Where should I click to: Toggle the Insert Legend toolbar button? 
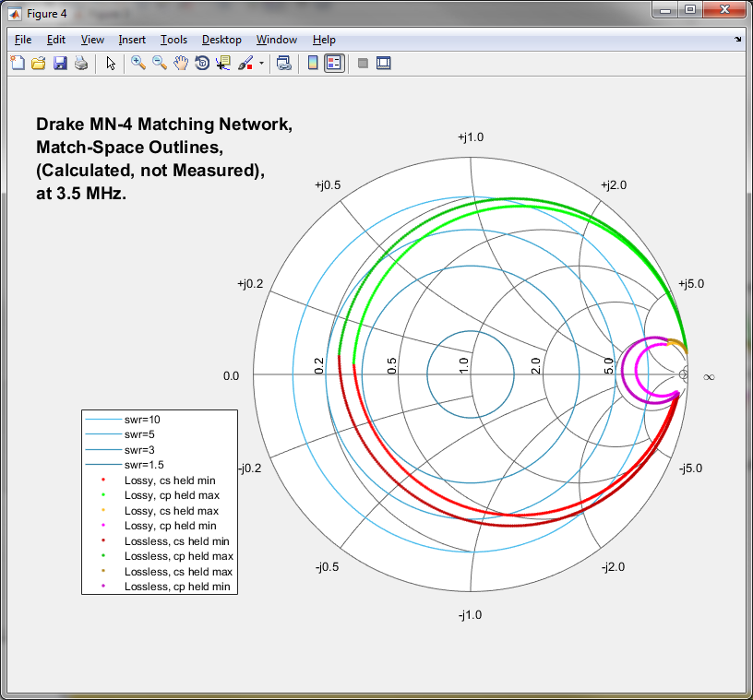[334, 63]
